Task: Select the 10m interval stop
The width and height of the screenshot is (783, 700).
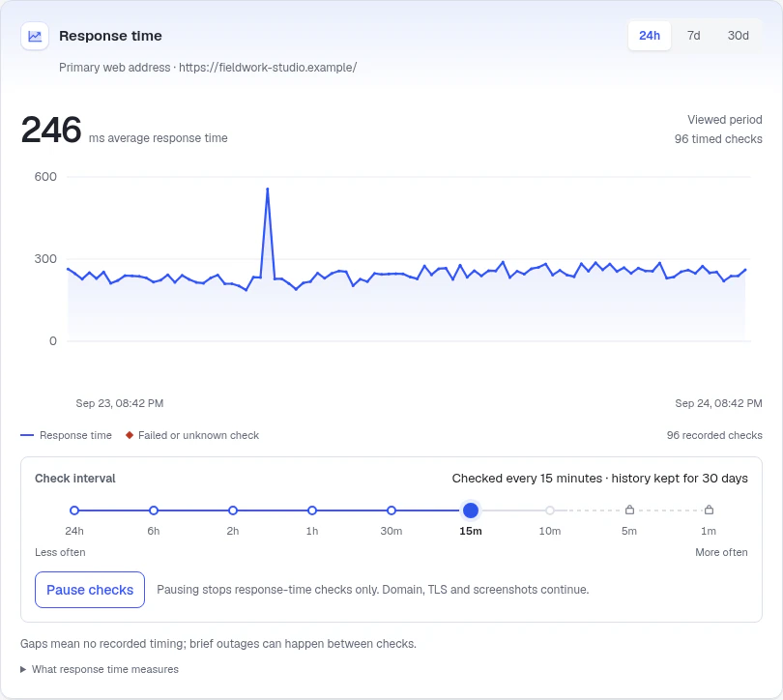Action: (x=550, y=510)
